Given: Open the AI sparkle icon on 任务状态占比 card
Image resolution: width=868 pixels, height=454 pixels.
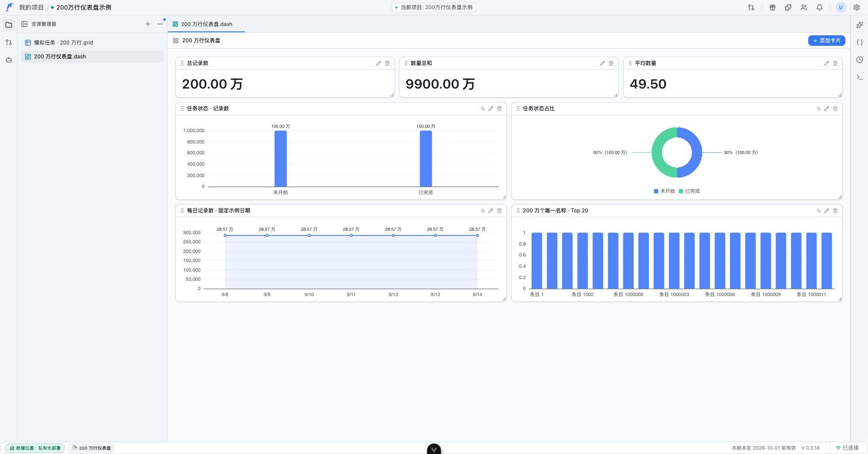Looking at the screenshot, I should click(x=818, y=109).
